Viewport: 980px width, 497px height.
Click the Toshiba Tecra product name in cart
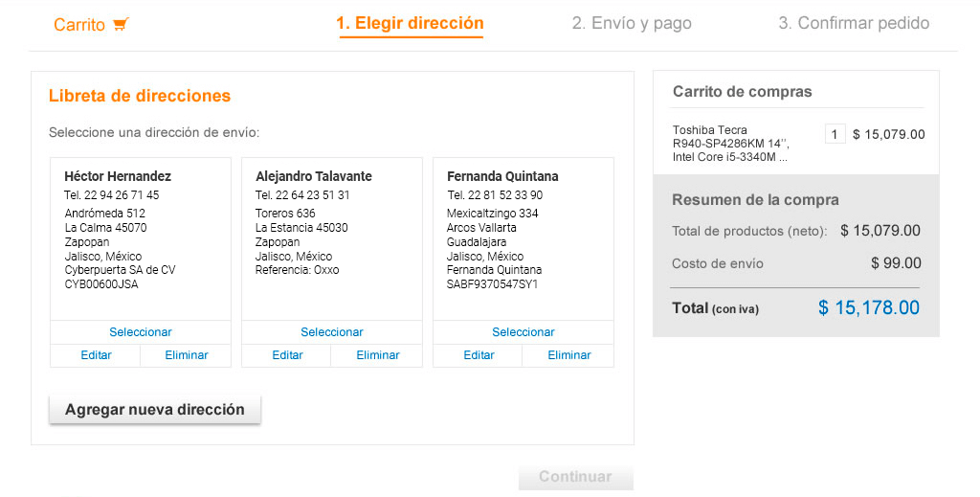point(730,144)
